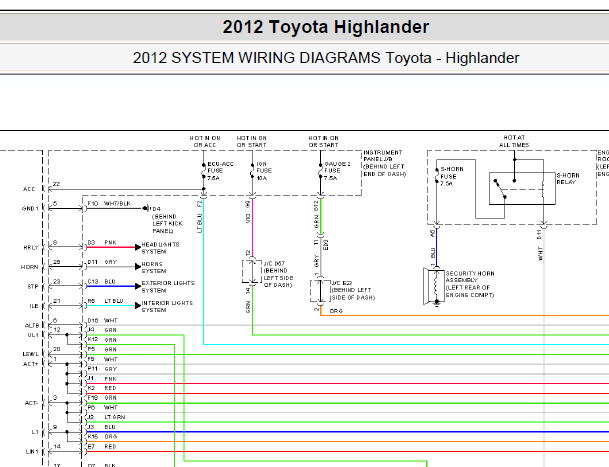609x467 pixels.
Task: Select the K15 ORG wire label
Action: tap(103, 437)
